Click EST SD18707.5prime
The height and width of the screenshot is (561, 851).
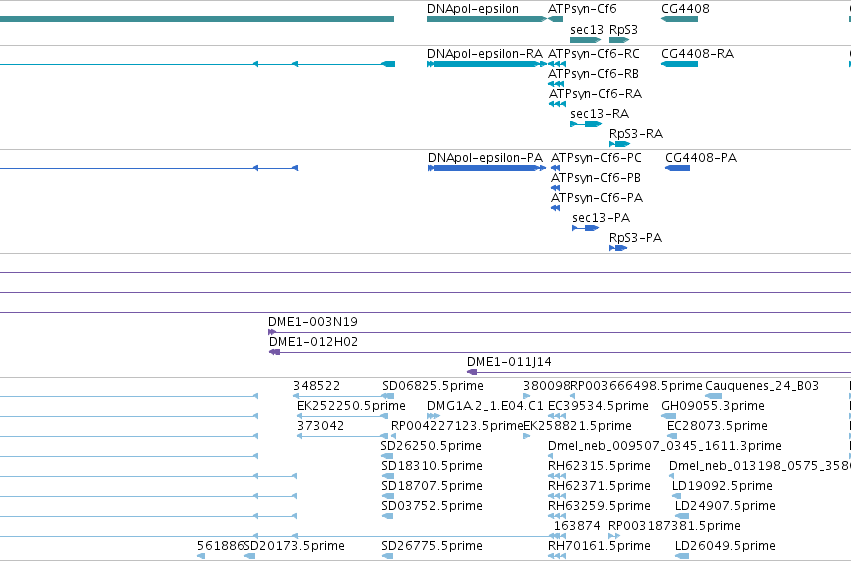[x=431, y=486]
